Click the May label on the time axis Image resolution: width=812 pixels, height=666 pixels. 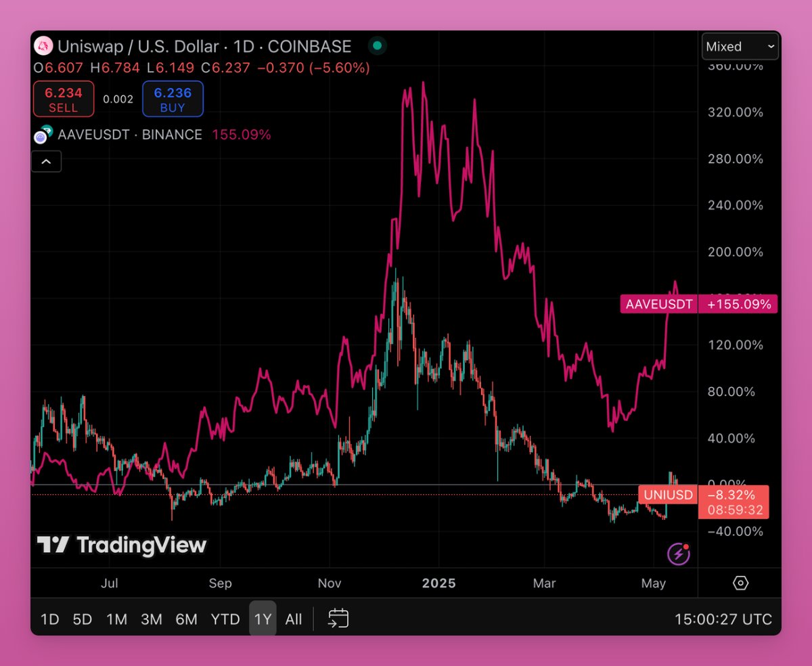click(x=653, y=583)
